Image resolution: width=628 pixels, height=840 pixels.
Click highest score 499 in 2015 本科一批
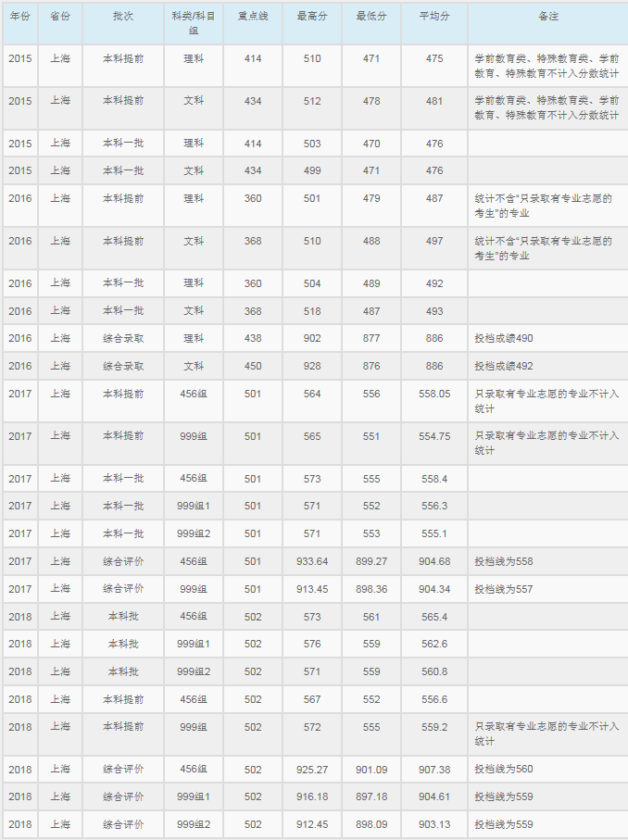(x=312, y=171)
